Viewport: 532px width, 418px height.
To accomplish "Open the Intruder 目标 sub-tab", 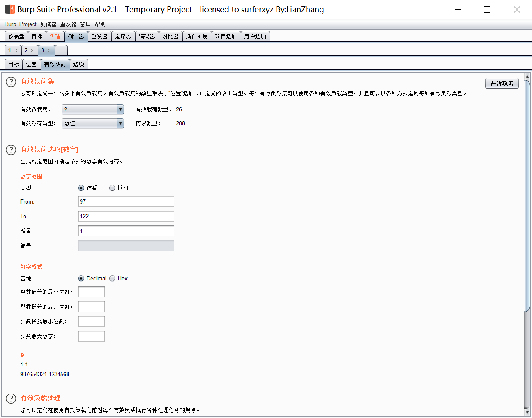I will click(14, 65).
